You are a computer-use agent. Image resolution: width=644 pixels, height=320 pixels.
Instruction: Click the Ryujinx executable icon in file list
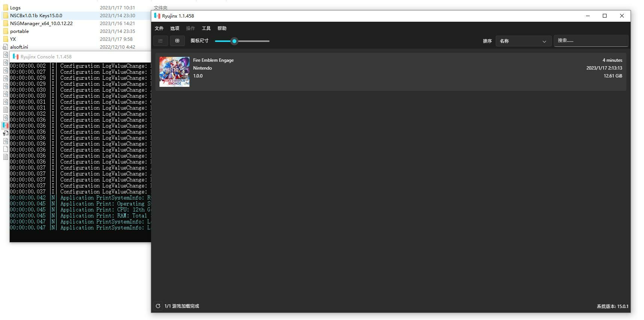point(5,125)
